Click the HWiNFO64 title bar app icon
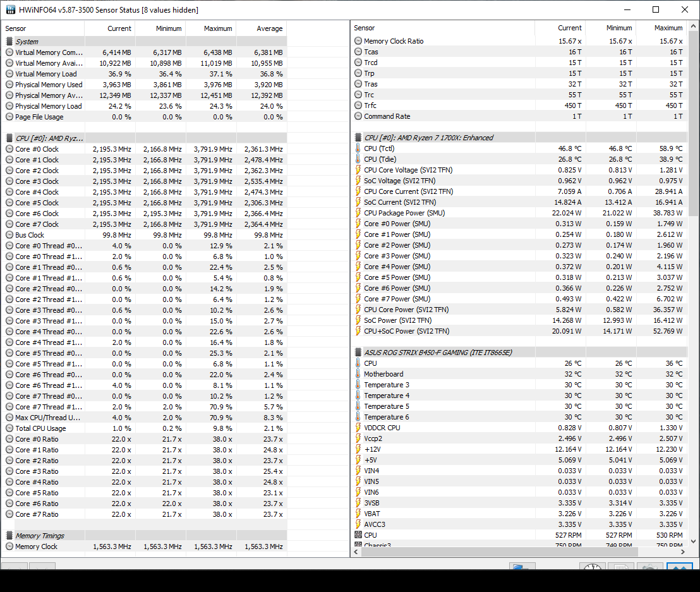This screenshot has height=592, width=700. (x=10, y=10)
